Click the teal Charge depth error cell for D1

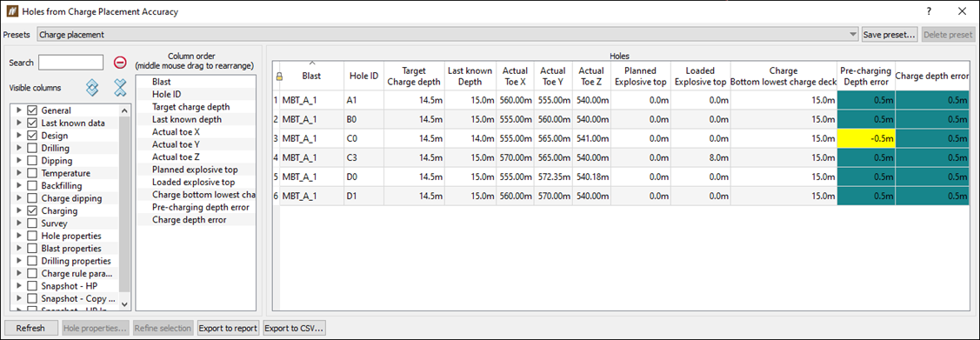pyautogui.click(x=932, y=196)
